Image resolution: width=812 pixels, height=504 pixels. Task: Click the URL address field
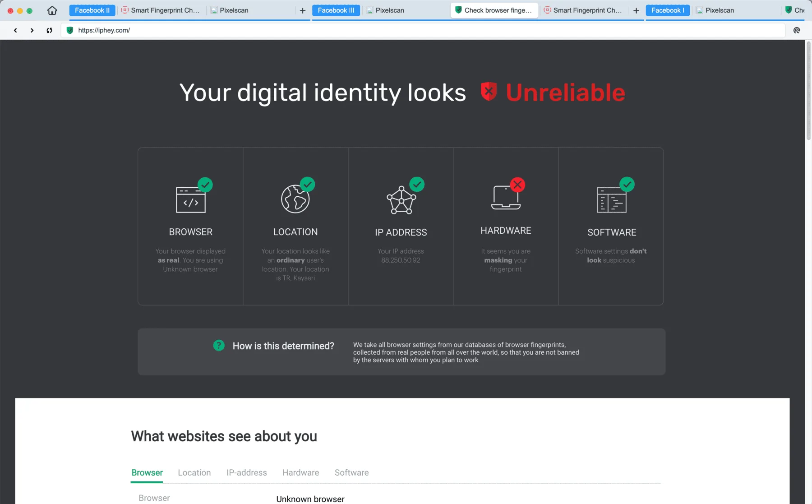pyautogui.click(x=423, y=30)
